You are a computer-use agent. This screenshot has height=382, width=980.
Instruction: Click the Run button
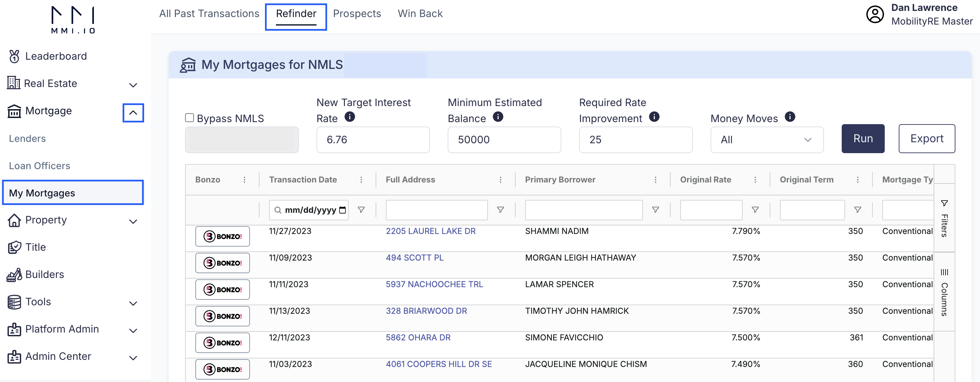point(863,139)
